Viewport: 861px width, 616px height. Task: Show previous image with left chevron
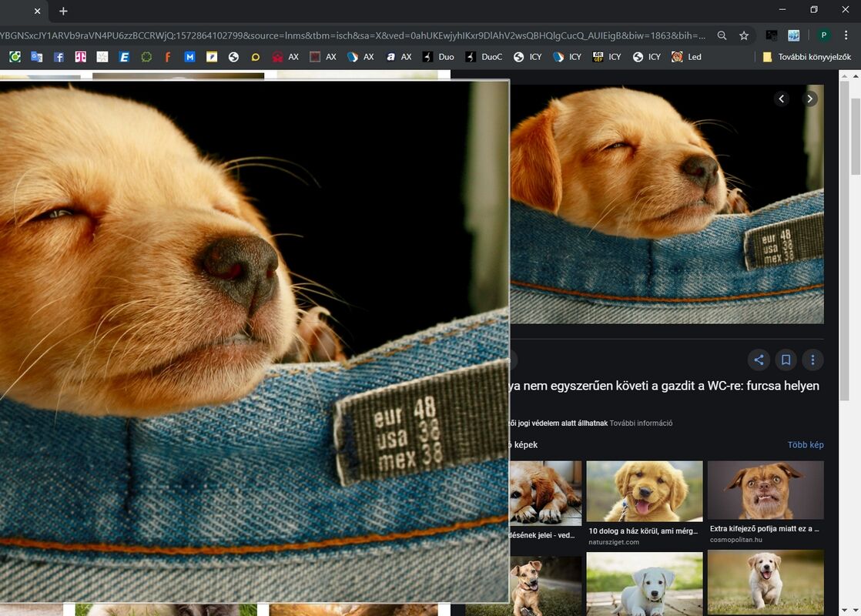click(x=782, y=99)
